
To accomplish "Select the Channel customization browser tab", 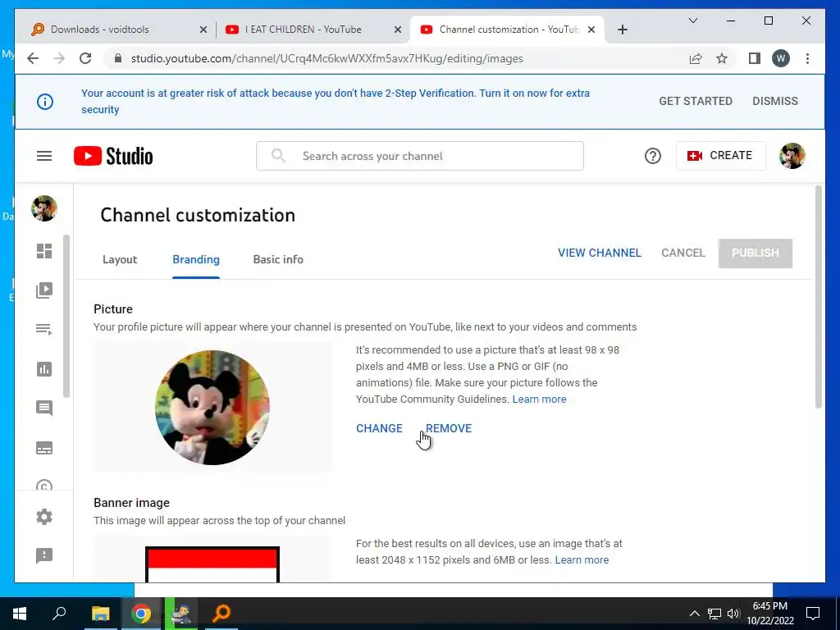I will (x=507, y=30).
